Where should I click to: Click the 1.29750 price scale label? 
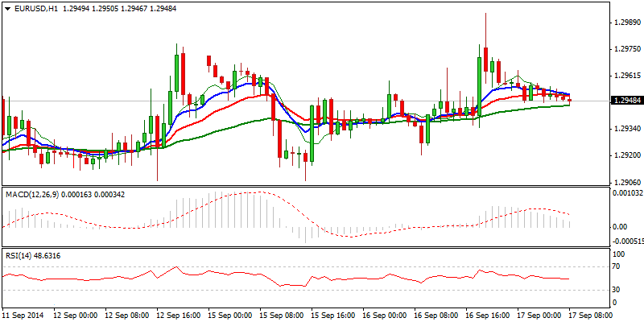tap(626, 49)
